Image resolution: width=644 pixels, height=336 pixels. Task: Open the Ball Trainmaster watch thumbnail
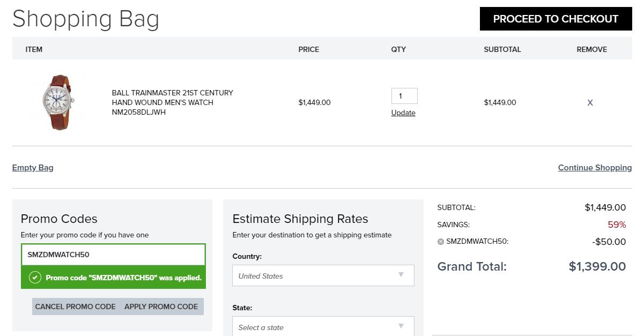pos(59,102)
